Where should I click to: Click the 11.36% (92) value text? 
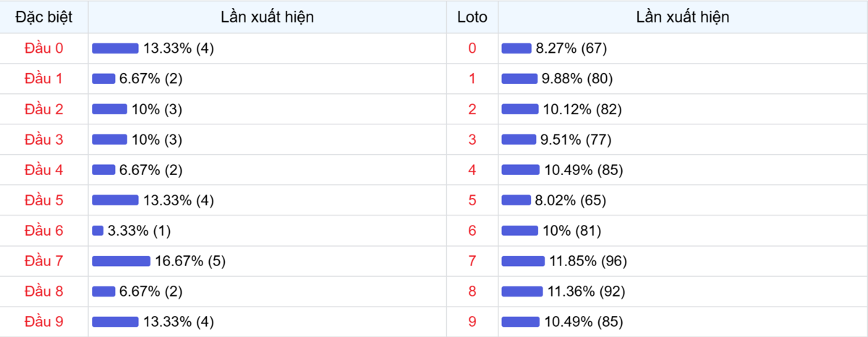[x=584, y=291]
